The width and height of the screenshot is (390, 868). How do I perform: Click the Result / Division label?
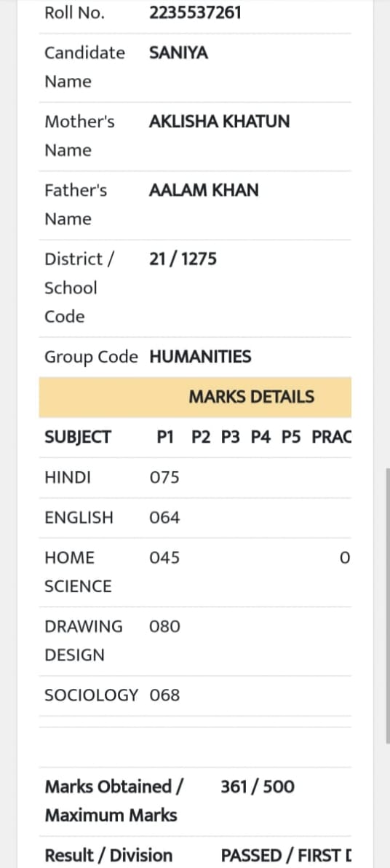(108, 856)
